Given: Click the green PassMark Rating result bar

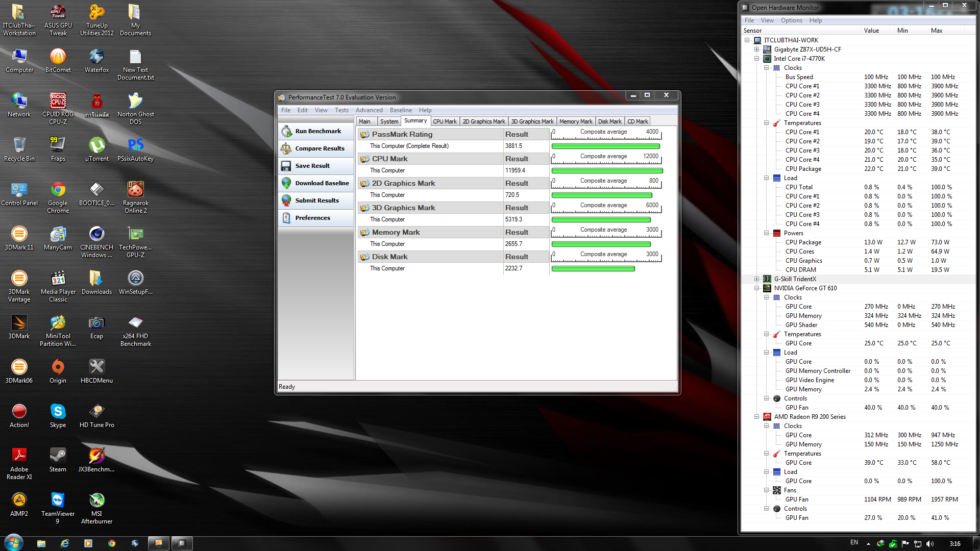Looking at the screenshot, I should click(605, 146).
